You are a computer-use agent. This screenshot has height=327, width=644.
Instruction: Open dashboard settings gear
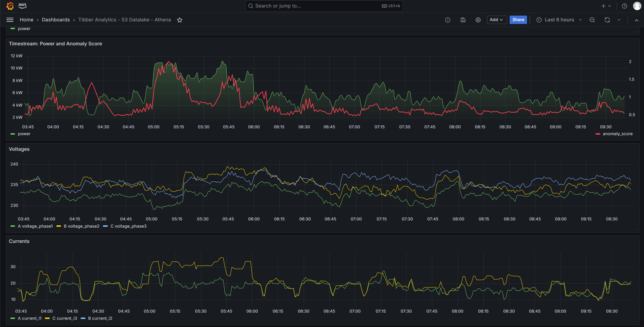(478, 20)
